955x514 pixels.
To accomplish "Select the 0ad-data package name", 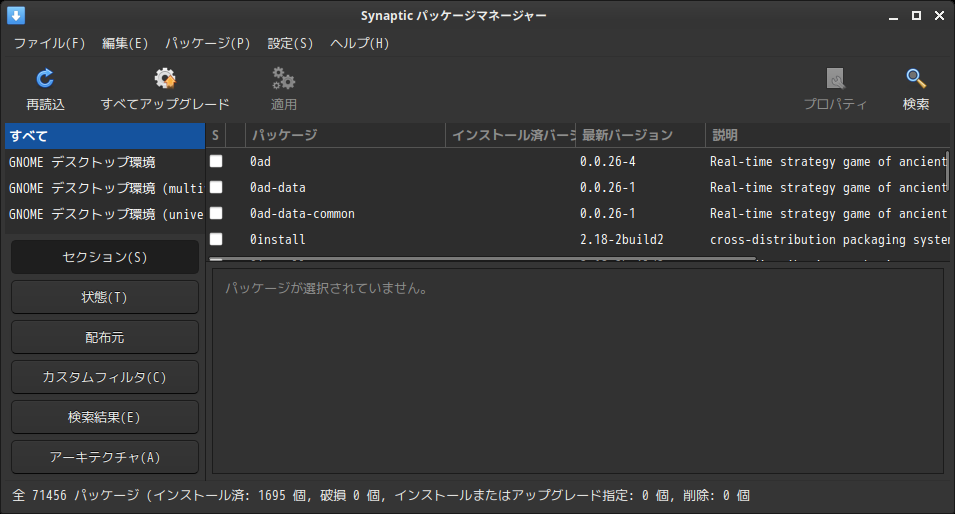I will (x=278, y=188).
